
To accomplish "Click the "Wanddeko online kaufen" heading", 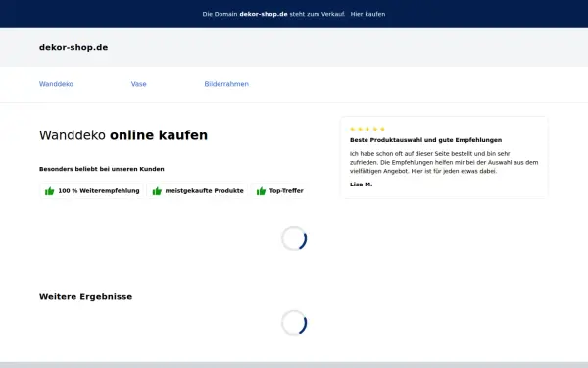I will (123, 135).
